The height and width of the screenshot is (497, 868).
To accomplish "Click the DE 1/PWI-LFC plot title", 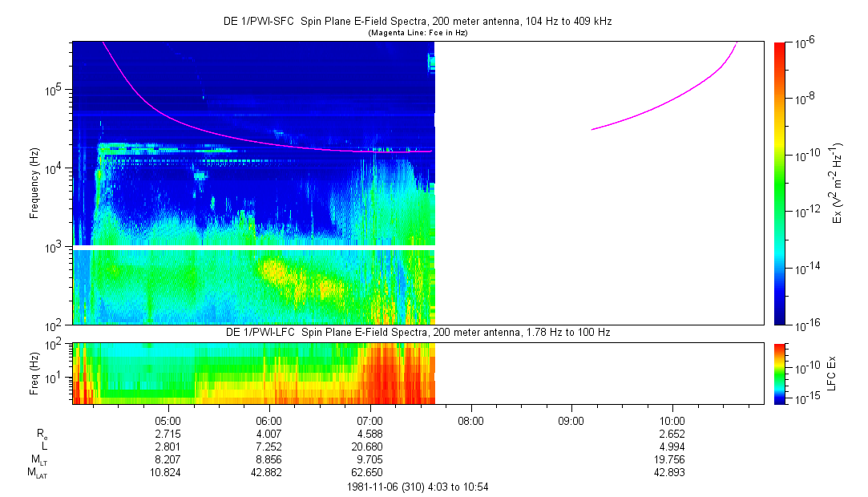I will (417, 332).
